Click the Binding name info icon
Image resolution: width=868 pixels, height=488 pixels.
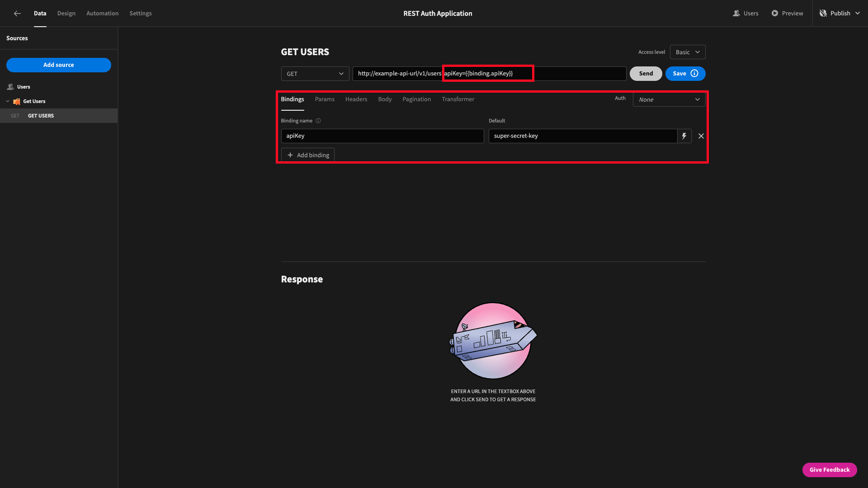[x=318, y=120]
